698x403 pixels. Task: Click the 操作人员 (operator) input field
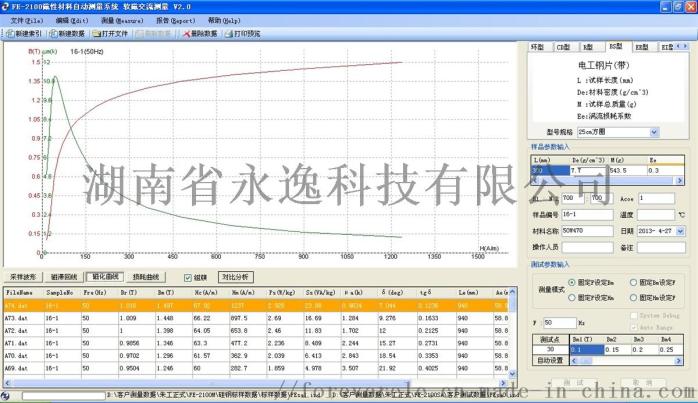point(587,248)
